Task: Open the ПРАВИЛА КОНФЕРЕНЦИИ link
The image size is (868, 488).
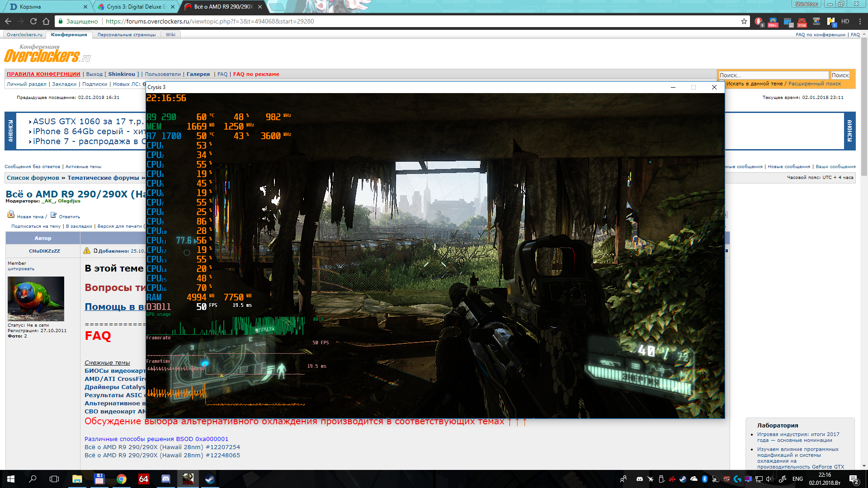Action: (43, 74)
